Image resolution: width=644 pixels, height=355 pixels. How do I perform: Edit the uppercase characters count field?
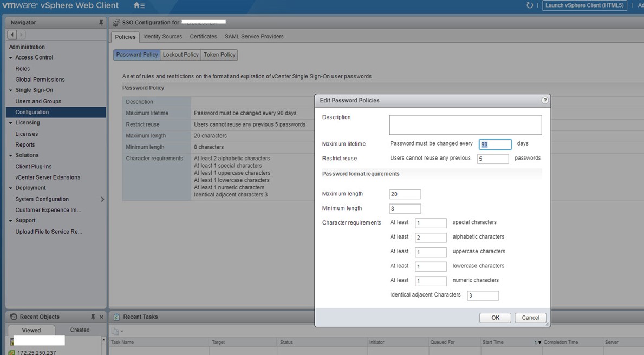pyautogui.click(x=431, y=252)
